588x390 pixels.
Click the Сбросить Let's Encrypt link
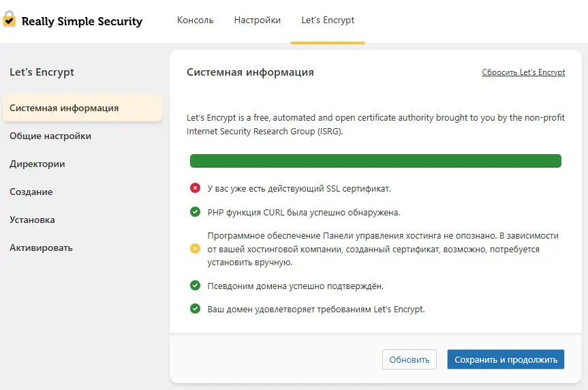pyautogui.click(x=523, y=72)
